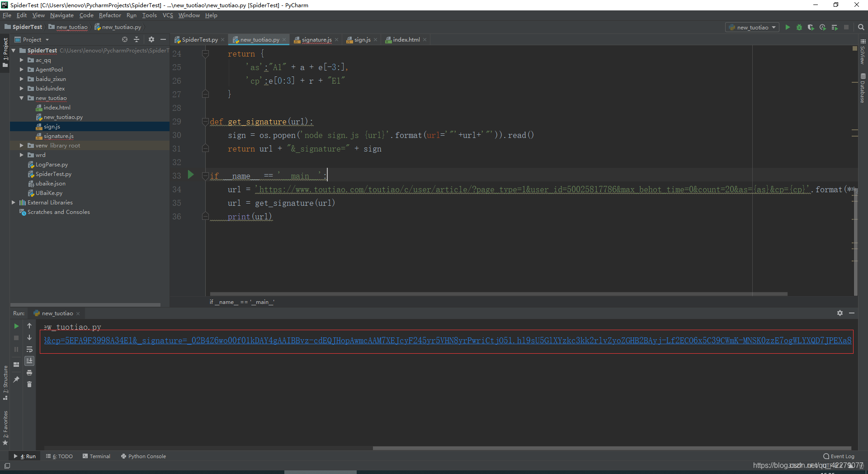868x474 pixels.
Task: Click the down arrow in Run panel toolbar
Action: point(29,337)
